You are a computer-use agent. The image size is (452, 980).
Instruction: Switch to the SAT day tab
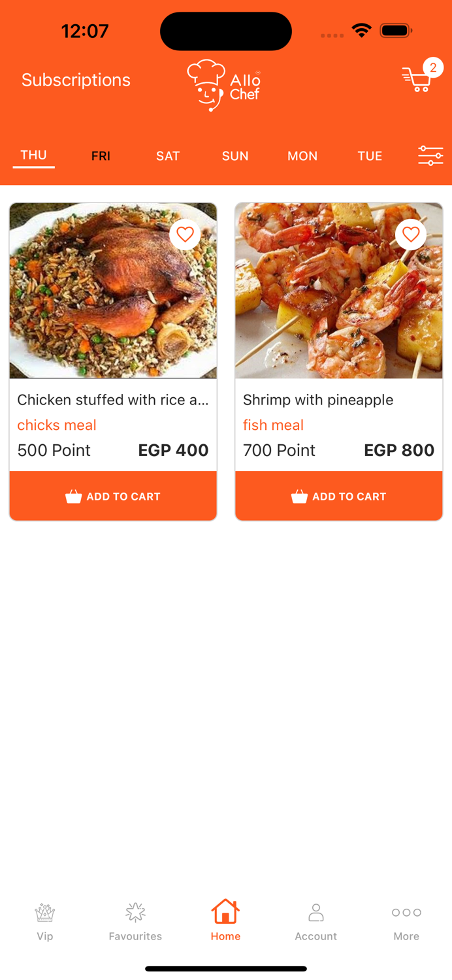pos(168,155)
